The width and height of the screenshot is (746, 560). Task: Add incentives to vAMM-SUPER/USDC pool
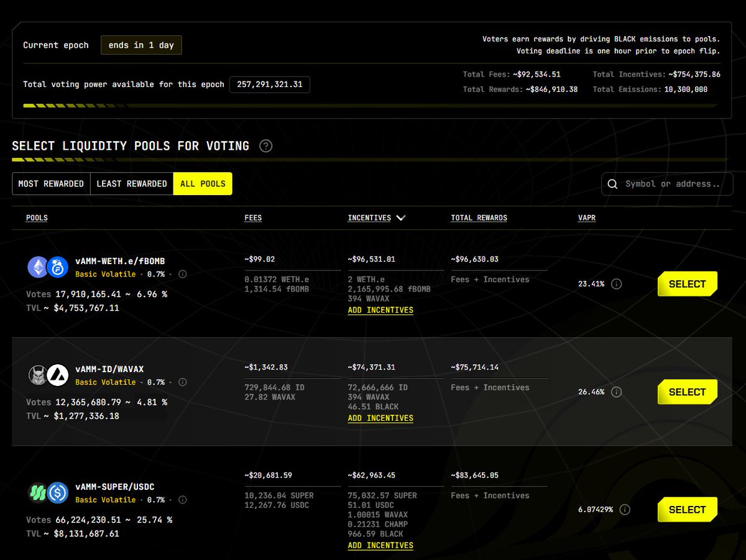[380, 546]
